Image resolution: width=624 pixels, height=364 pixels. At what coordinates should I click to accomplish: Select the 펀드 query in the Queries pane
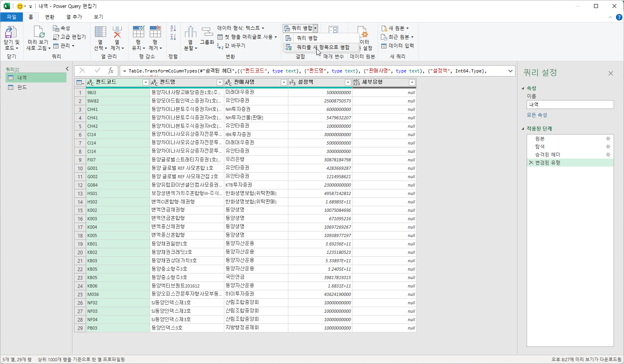[36, 87]
